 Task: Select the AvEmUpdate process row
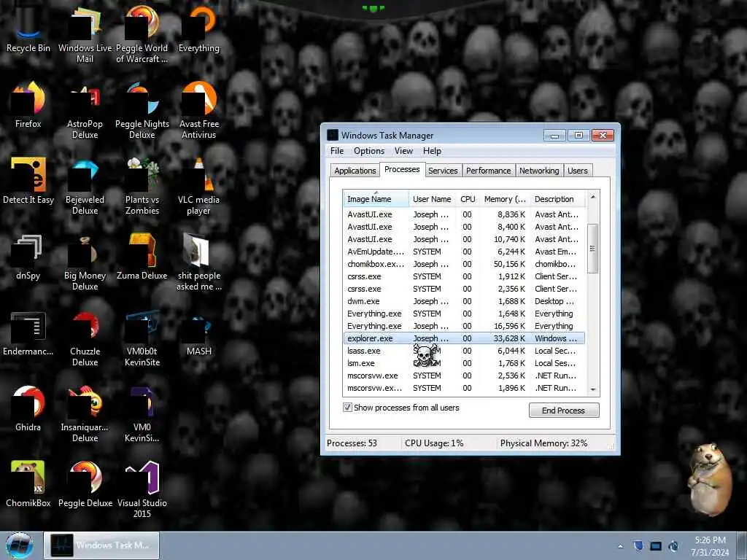[x=464, y=252]
